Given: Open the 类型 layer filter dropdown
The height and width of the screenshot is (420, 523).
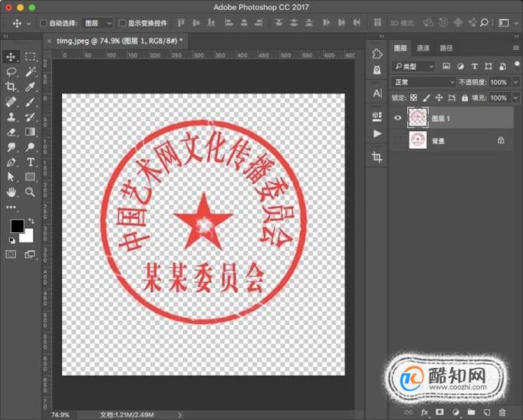Looking at the screenshot, I should pyautogui.click(x=413, y=67).
